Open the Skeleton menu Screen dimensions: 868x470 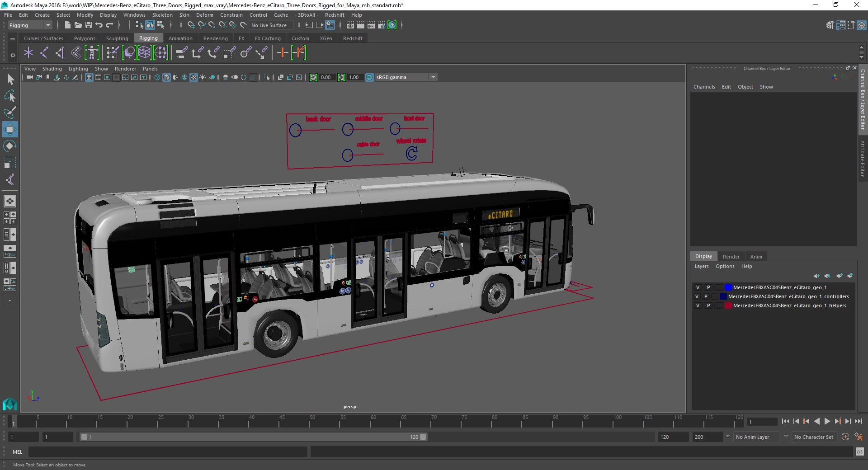click(x=162, y=15)
